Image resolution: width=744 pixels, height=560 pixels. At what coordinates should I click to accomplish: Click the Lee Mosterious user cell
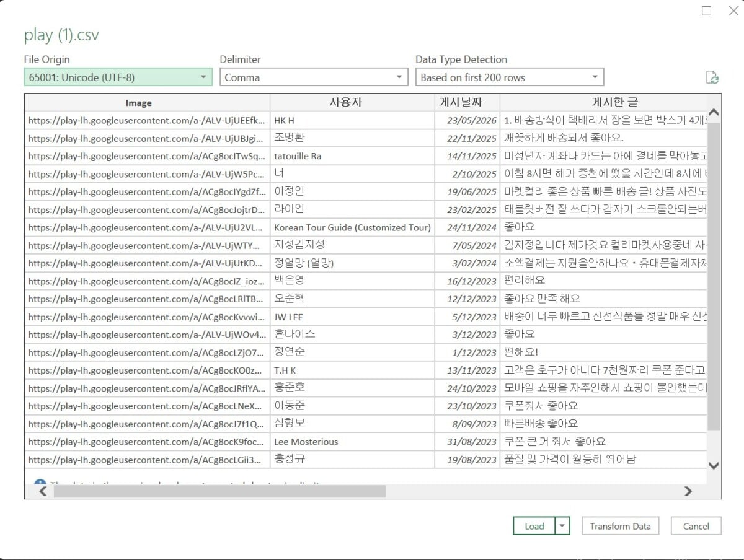point(353,442)
